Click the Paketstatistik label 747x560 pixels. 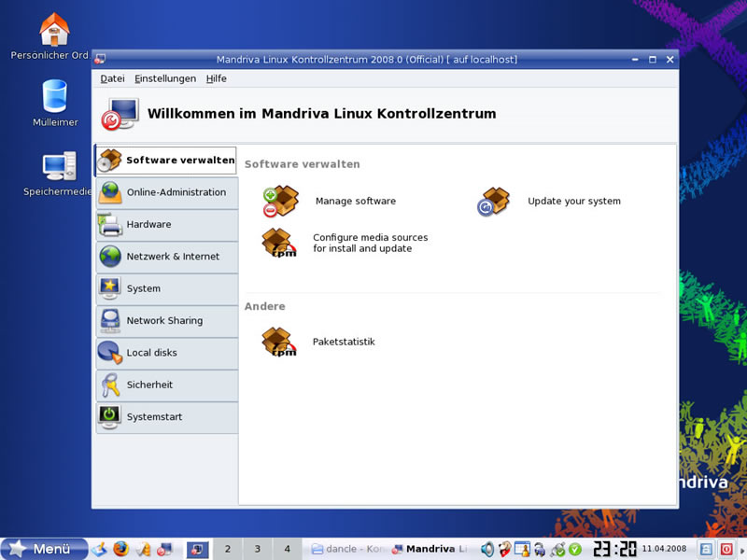[x=344, y=342]
